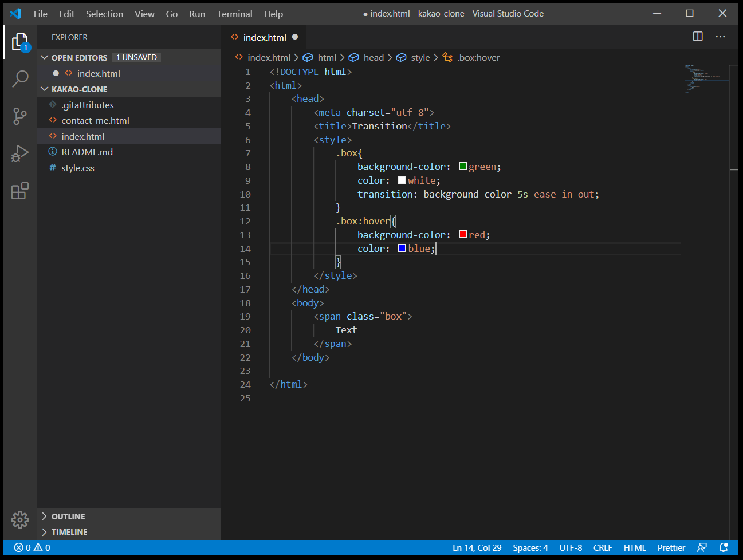
Task: Click the blue color swatch on line 14
Action: [x=402, y=248]
